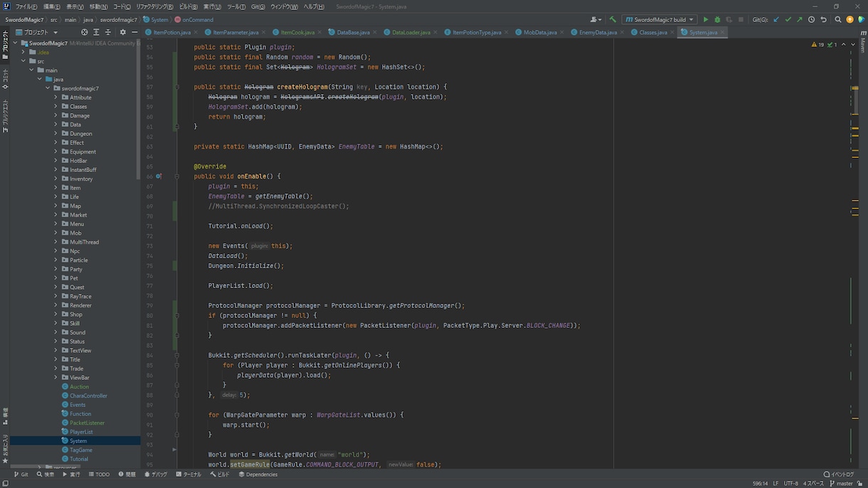Click the Git Update Project blue arrow
The width and height of the screenshot is (868, 488).
pos(776,20)
